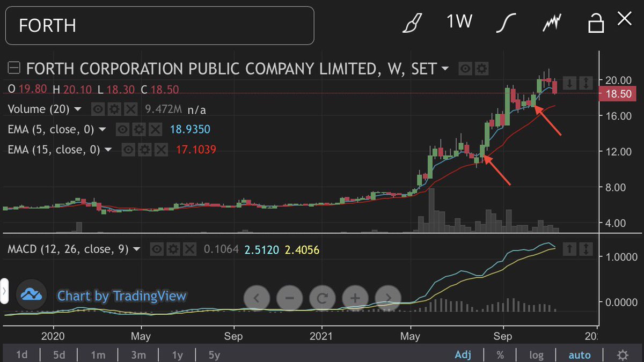Remove the EMA 15 indicator

pos(160,150)
